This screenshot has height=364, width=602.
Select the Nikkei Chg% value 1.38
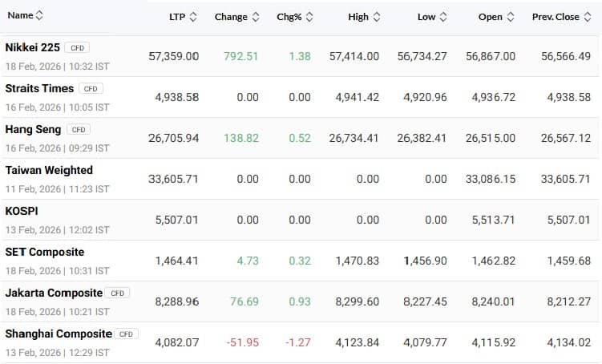(x=300, y=56)
